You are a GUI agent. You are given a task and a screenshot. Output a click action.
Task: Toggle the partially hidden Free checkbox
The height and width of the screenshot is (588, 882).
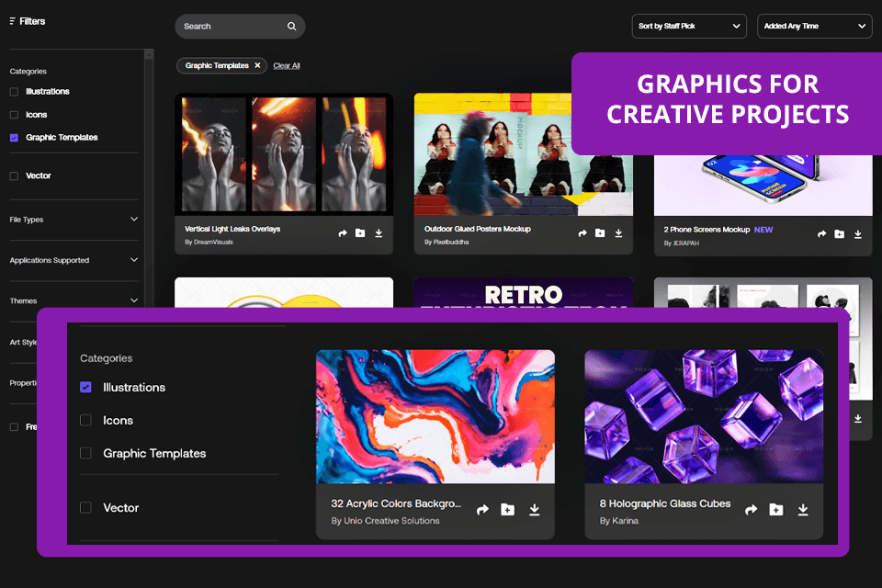(14, 427)
